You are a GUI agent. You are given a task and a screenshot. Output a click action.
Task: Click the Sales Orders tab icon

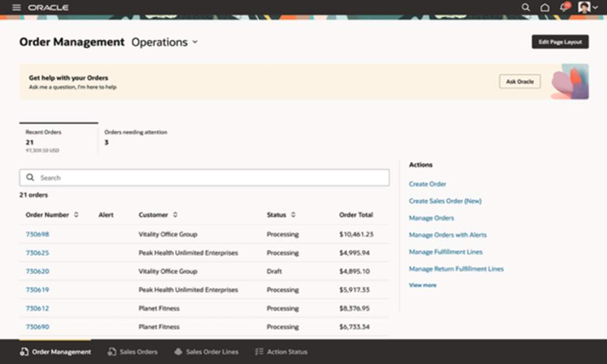[112, 352]
